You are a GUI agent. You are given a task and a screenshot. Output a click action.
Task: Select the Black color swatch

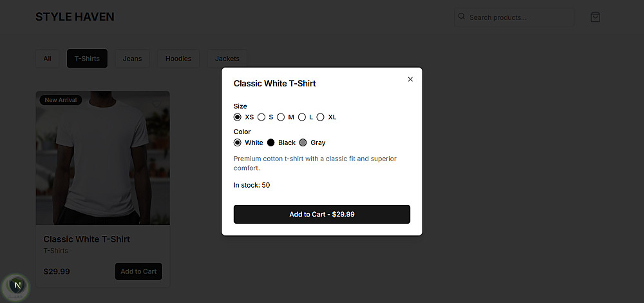[x=271, y=142]
